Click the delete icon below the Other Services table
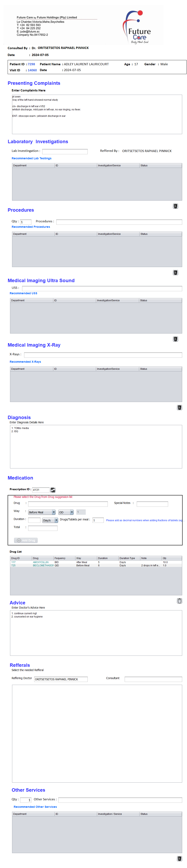This screenshot has height=868, width=187. [179, 859]
